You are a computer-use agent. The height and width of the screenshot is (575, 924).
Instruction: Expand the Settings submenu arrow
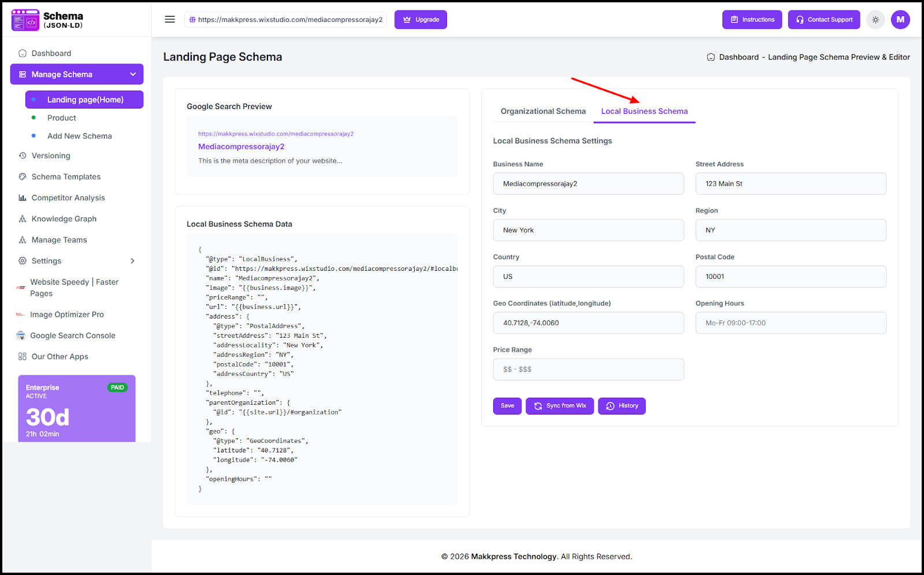[133, 261]
